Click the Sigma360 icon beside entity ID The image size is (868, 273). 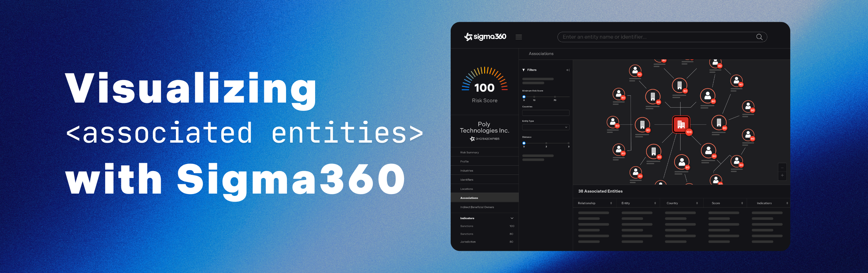point(472,139)
